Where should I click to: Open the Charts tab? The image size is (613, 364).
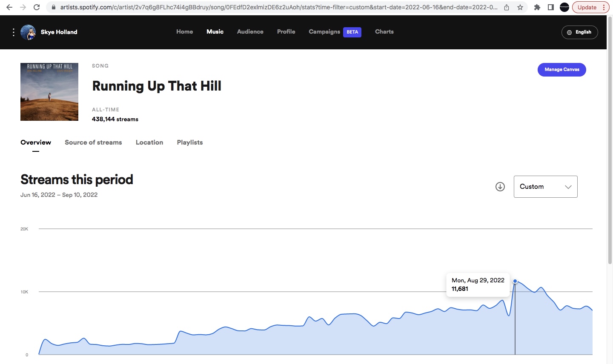click(x=384, y=31)
